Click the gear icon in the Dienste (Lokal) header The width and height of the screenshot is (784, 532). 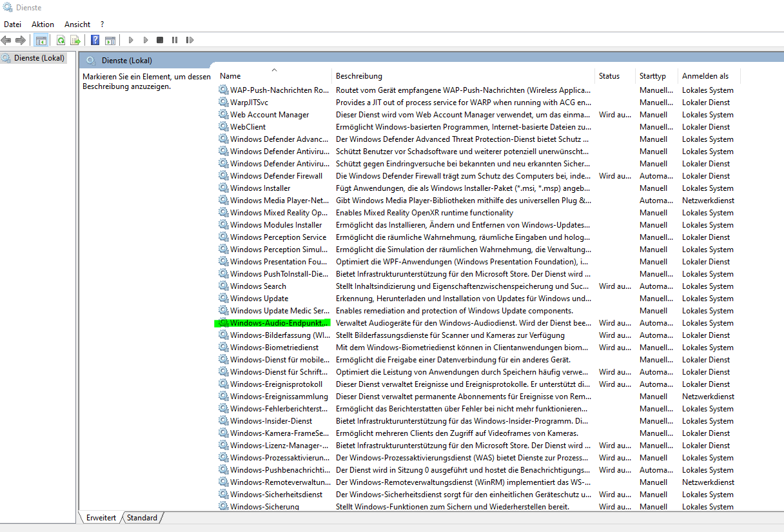(91, 61)
